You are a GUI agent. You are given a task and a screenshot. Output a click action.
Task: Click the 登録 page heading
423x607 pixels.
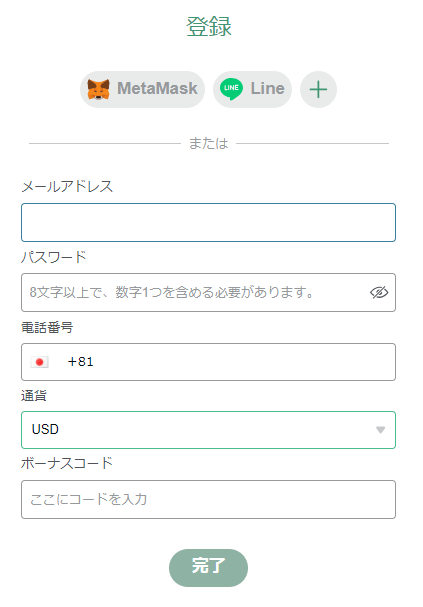pos(209,27)
